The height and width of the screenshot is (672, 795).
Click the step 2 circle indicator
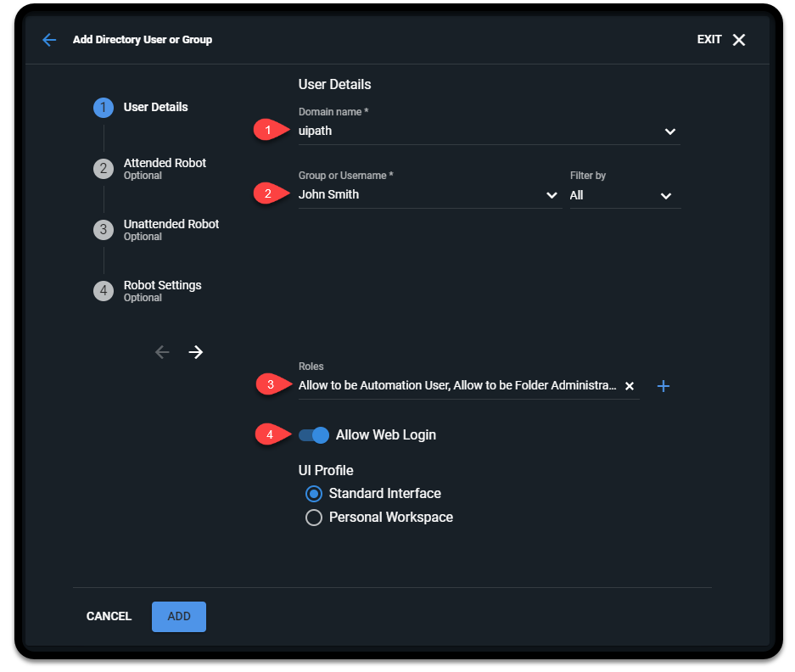(103, 168)
